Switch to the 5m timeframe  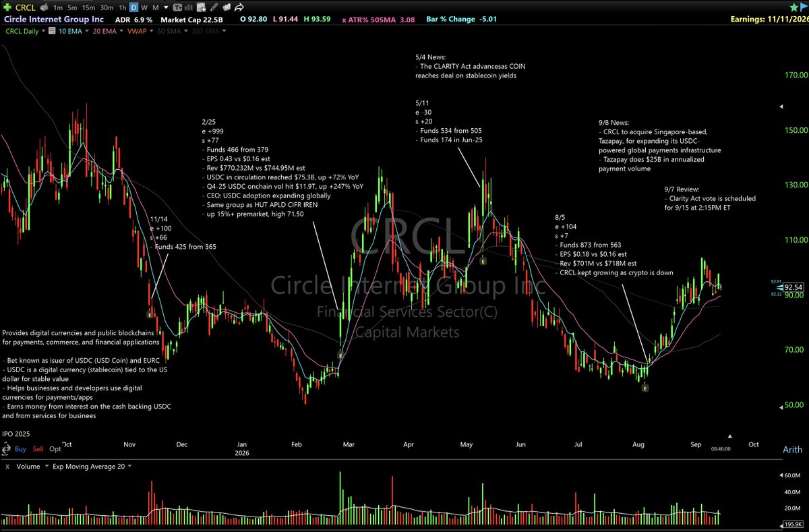72,7
